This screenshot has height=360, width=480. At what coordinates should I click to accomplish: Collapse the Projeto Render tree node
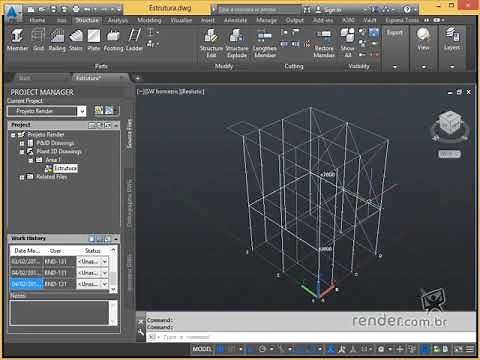(13, 135)
